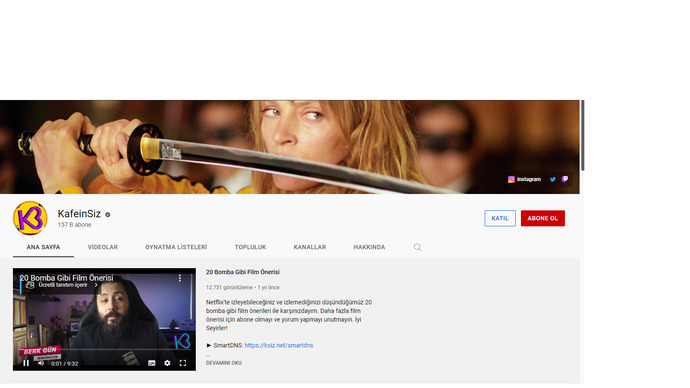Viewport: 690px width, 388px height.
Task: Mute the video with speaker icon
Action: [41, 363]
